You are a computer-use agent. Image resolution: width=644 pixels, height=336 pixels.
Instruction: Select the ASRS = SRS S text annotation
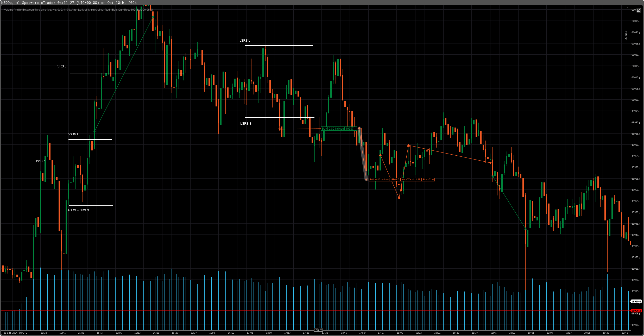(78, 210)
